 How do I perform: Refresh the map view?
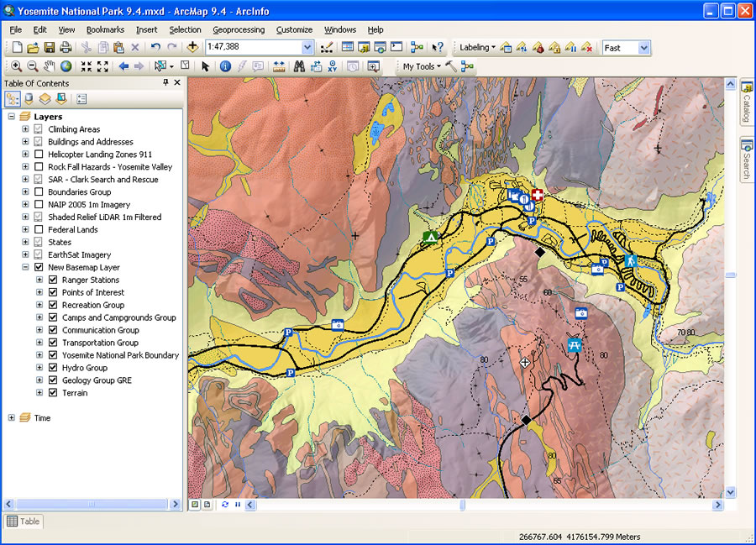click(x=225, y=505)
